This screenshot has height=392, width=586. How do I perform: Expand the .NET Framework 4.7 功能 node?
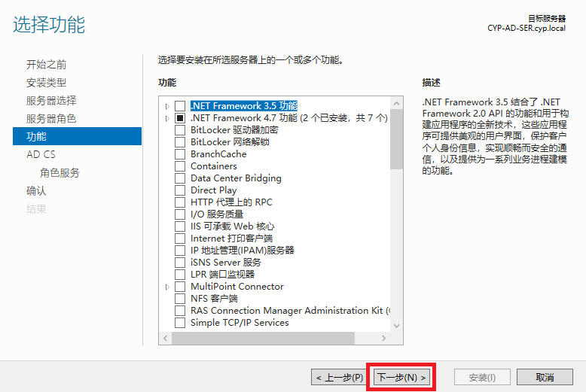tap(167, 118)
